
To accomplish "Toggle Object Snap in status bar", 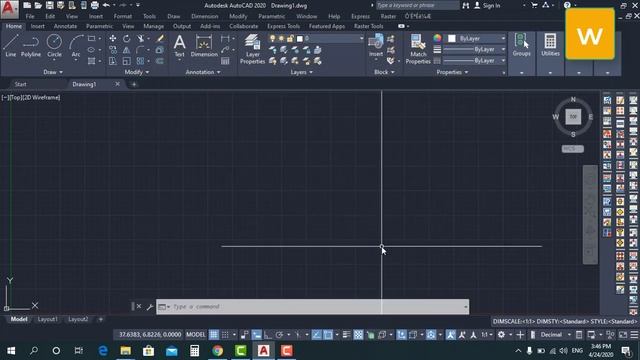I will [328, 335].
